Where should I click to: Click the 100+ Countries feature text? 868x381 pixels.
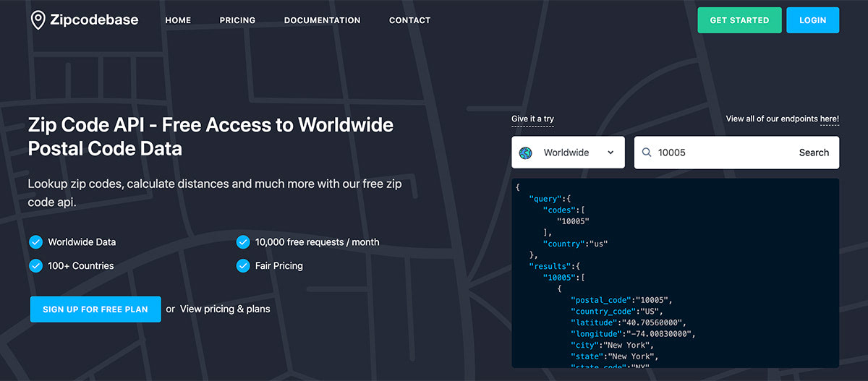point(81,265)
